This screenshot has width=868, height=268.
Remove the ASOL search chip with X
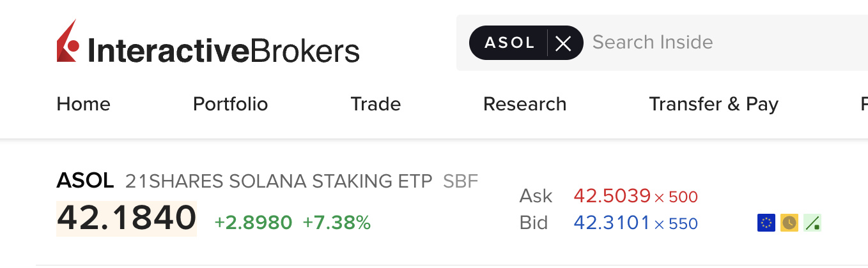click(563, 43)
